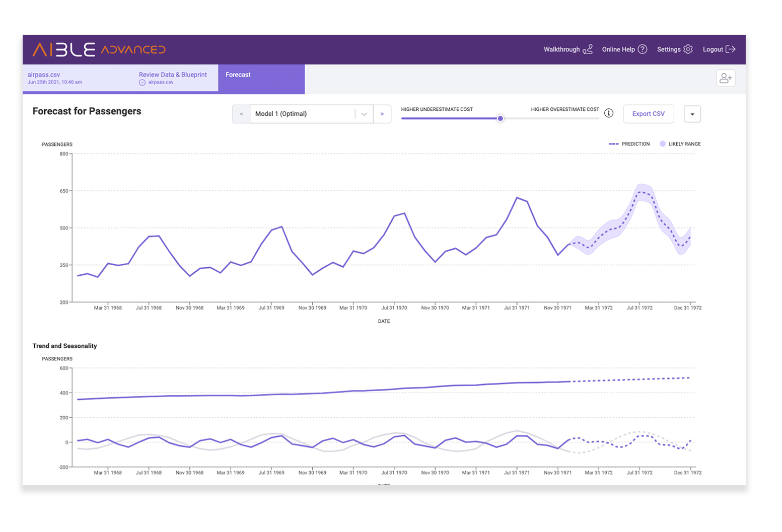Click the Trend and Seasonality heading
Screen dimensions: 782x532
[x=64, y=346]
